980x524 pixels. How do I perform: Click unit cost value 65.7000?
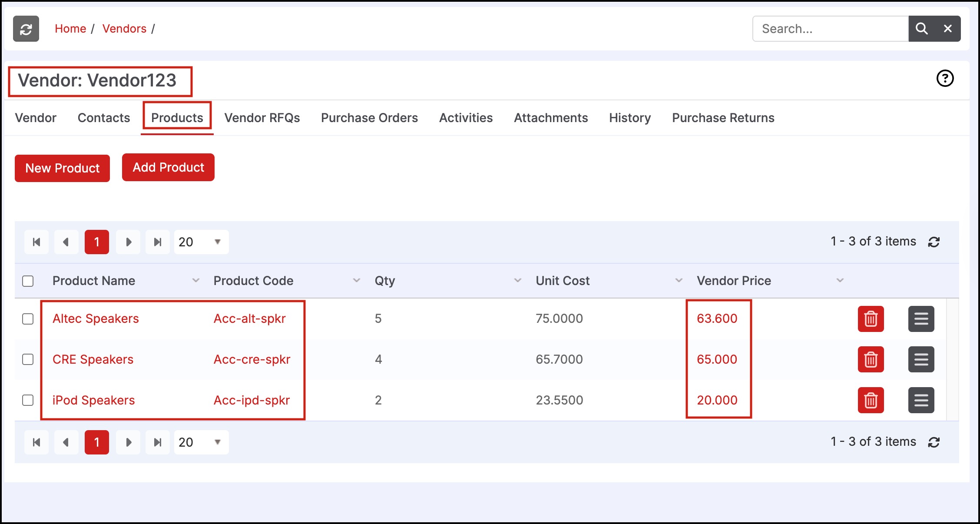click(560, 359)
